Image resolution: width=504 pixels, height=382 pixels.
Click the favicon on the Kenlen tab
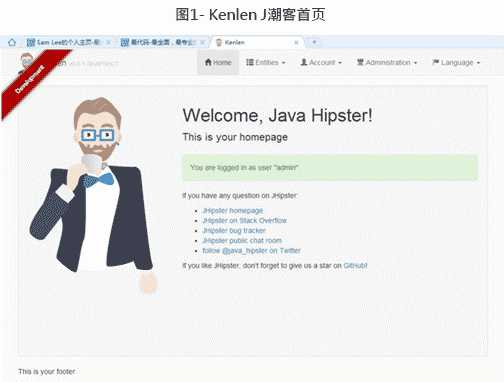pyautogui.click(x=219, y=42)
